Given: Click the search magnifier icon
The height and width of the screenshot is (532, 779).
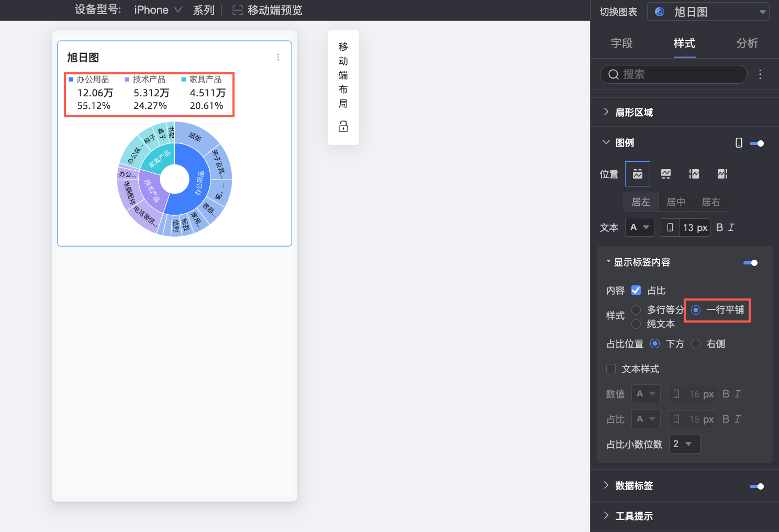Looking at the screenshot, I should click(614, 74).
